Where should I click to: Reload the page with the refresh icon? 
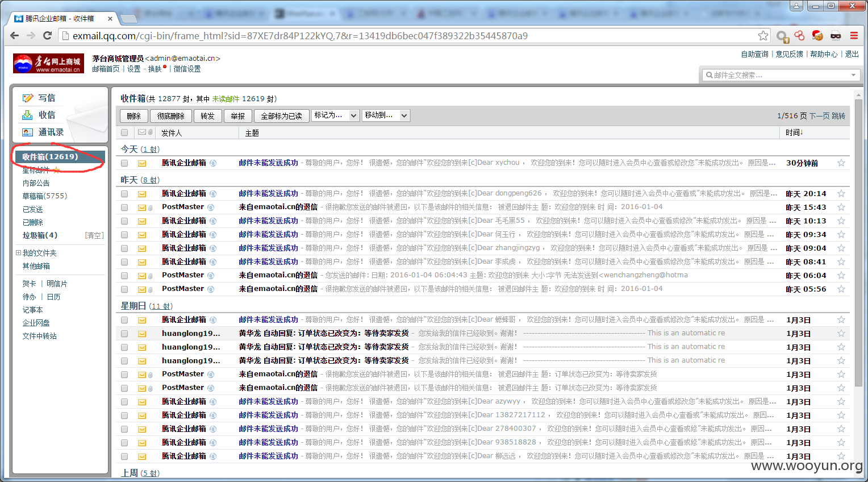click(x=48, y=36)
